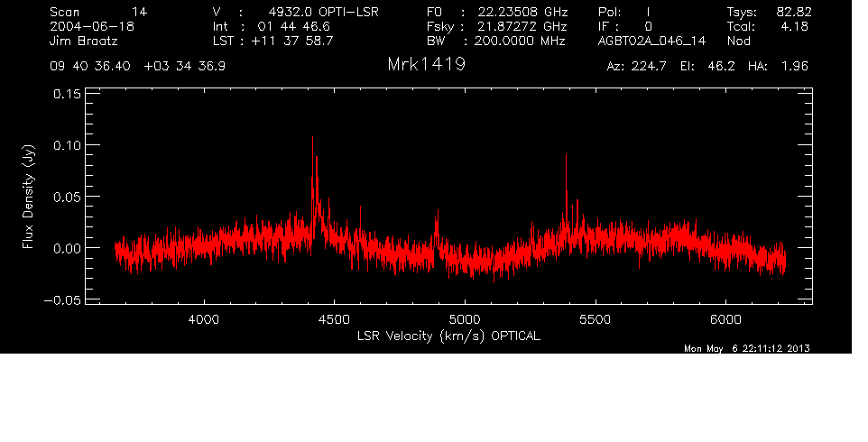868x442 pixels.
Task: Select the elevation value El: 46.2
Action: (707, 67)
